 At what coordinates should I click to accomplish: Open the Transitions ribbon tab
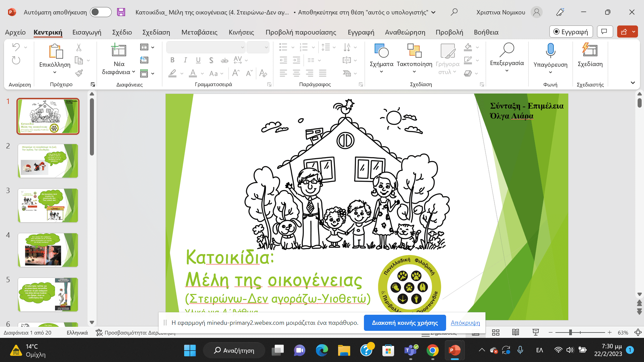(199, 32)
